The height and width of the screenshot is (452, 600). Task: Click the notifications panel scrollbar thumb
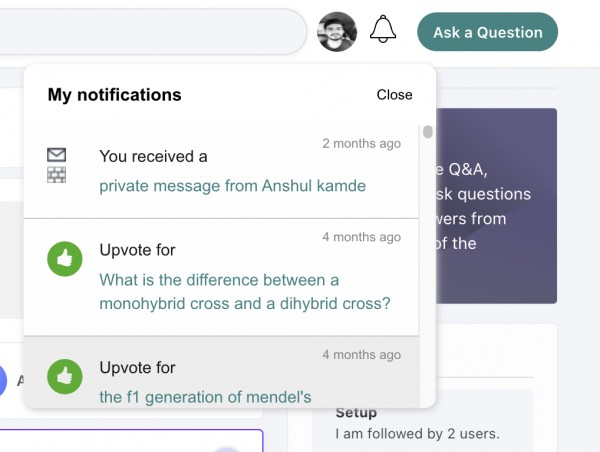tap(428, 131)
